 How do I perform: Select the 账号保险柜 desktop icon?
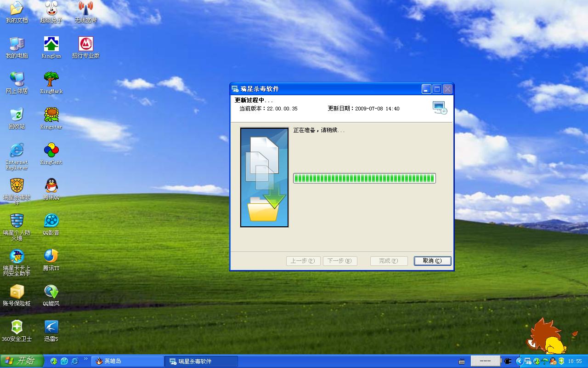(17, 296)
